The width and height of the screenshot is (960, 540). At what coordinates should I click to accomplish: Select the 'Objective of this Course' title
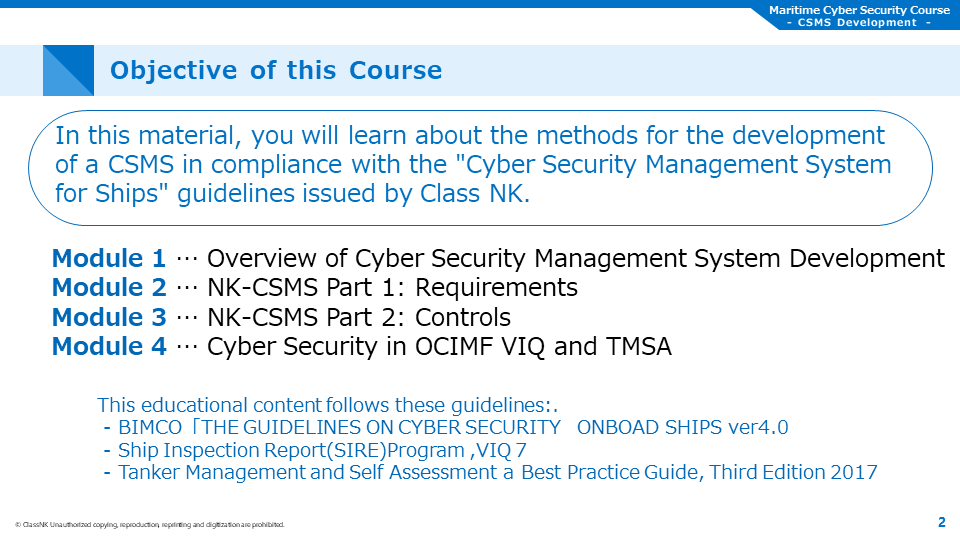(276, 71)
